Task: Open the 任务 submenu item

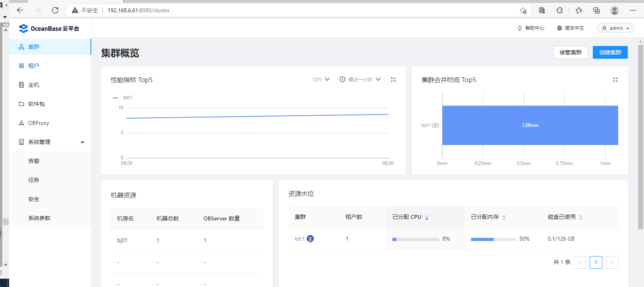Action: click(50, 180)
